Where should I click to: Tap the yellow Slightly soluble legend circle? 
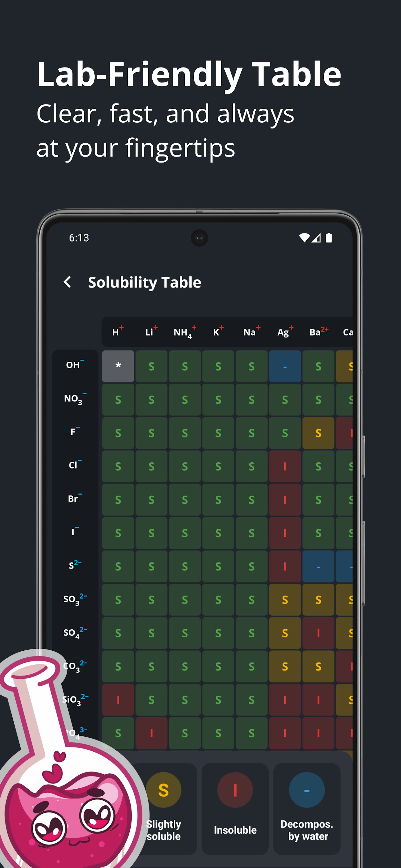164,790
